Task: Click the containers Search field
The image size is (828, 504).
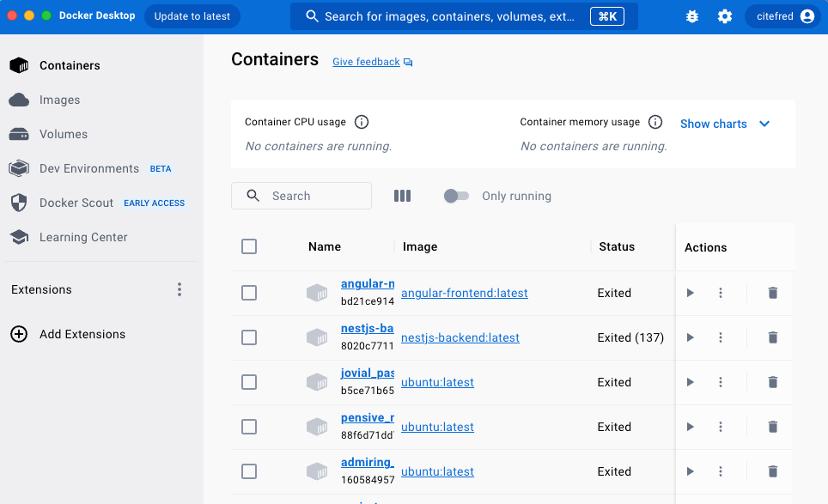Action: click(301, 196)
